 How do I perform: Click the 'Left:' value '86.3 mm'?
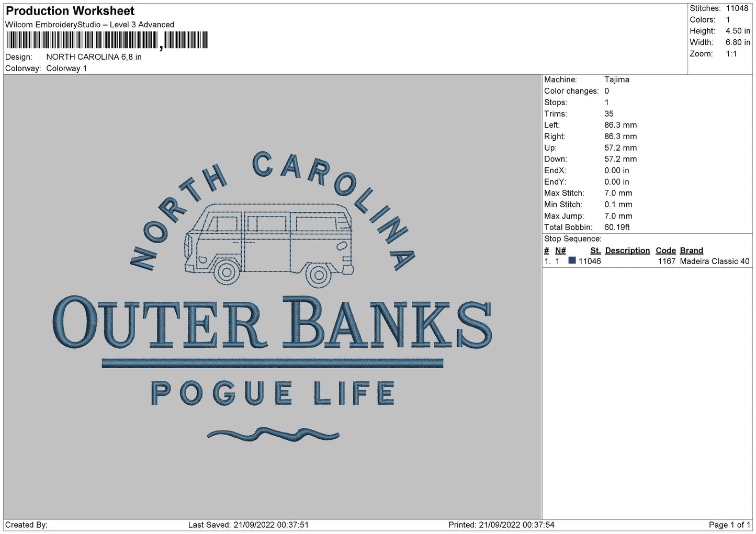point(620,125)
